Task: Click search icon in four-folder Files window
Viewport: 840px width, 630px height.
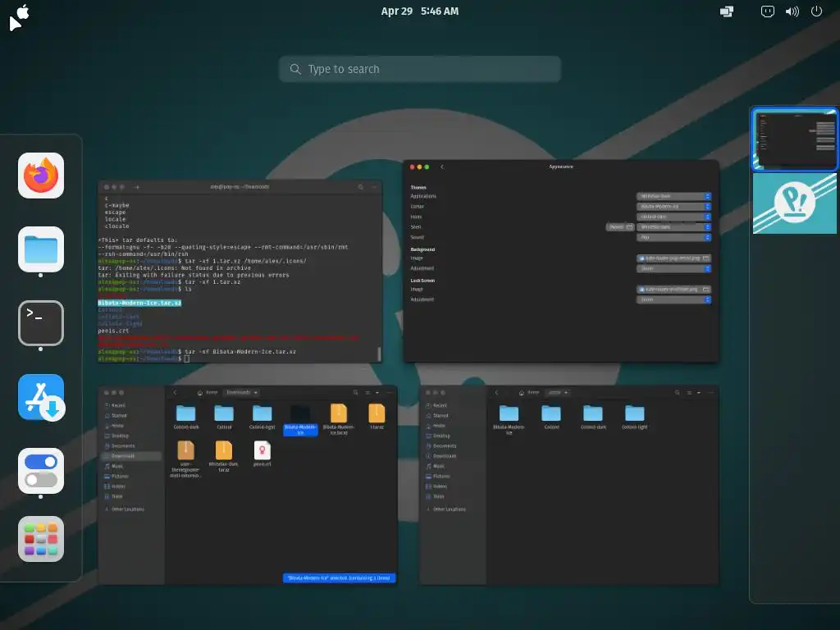Action: click(x=677, y=393)
